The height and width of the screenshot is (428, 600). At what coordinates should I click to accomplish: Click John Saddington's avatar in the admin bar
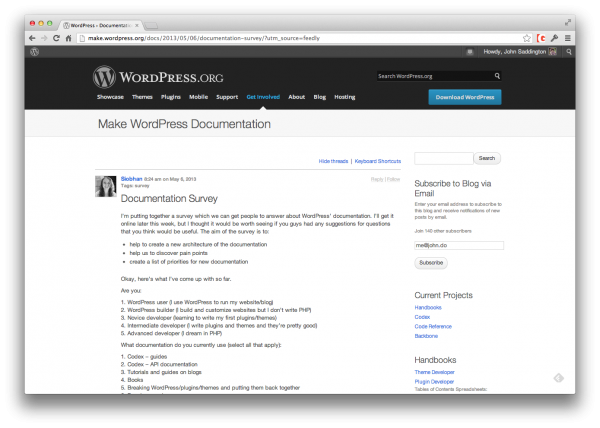click(553, 52)
